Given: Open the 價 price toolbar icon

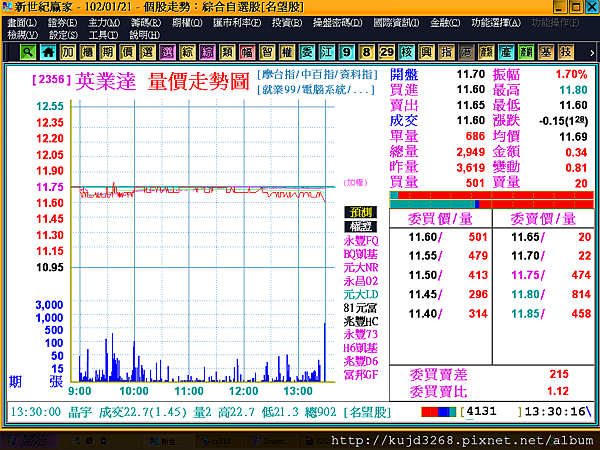Looking at the screenshot, I should [127, 52].
